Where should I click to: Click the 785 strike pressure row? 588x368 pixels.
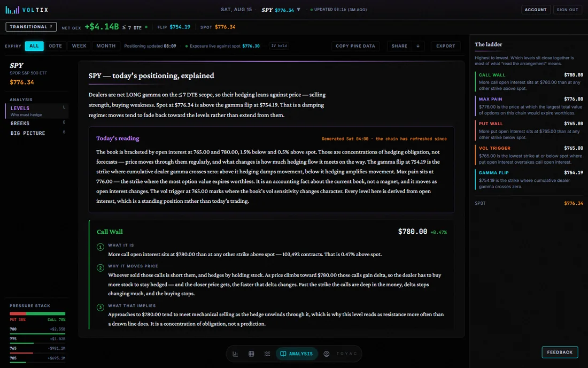[x=37, y=359]
